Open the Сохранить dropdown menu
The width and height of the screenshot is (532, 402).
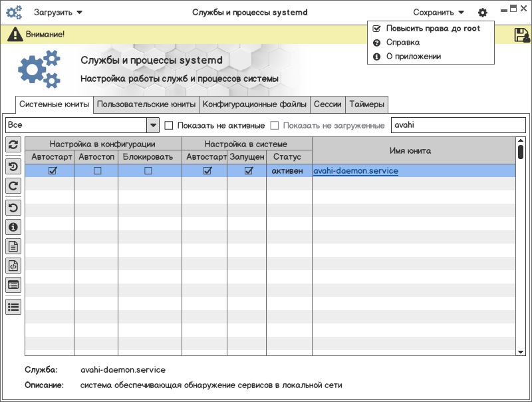[438, 13]
